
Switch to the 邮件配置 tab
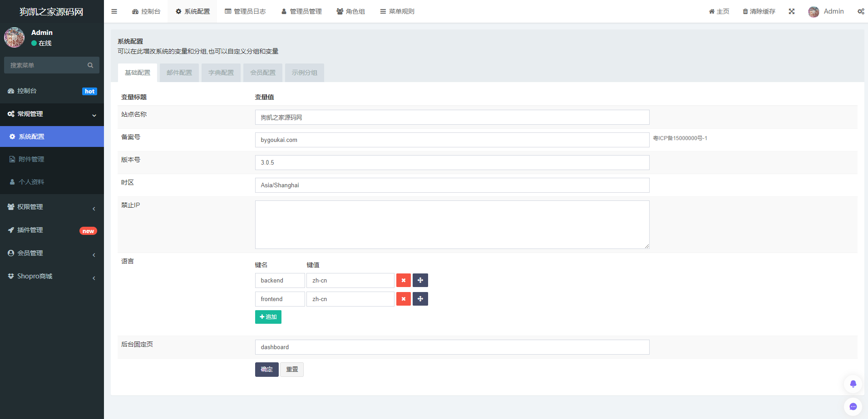179,73
